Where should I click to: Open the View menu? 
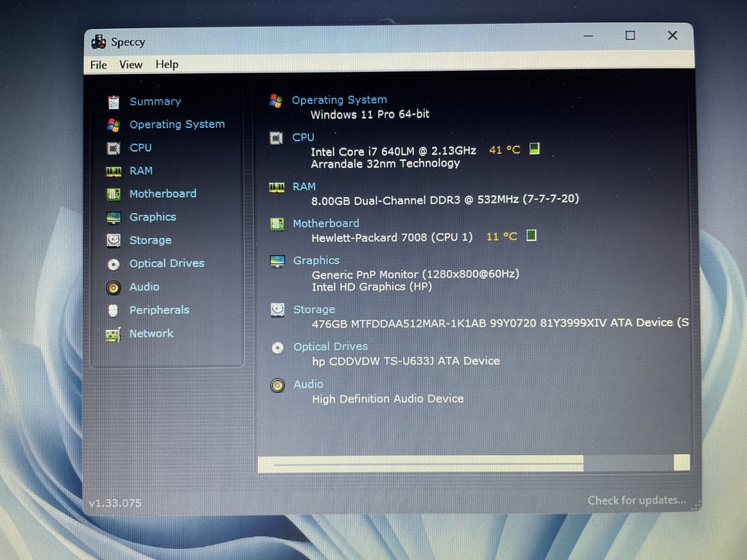pyautogui.click(x=131, y=64)
